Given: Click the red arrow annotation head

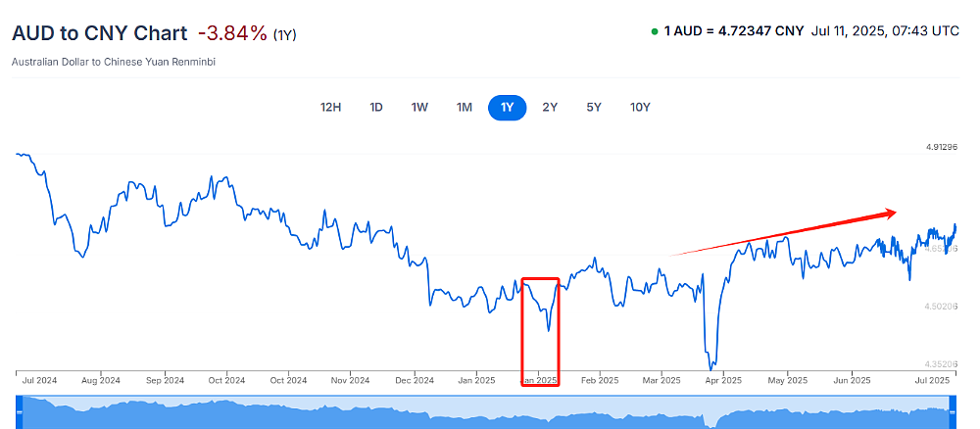Looking at the screenshot, I should click(x=890, y=214).
